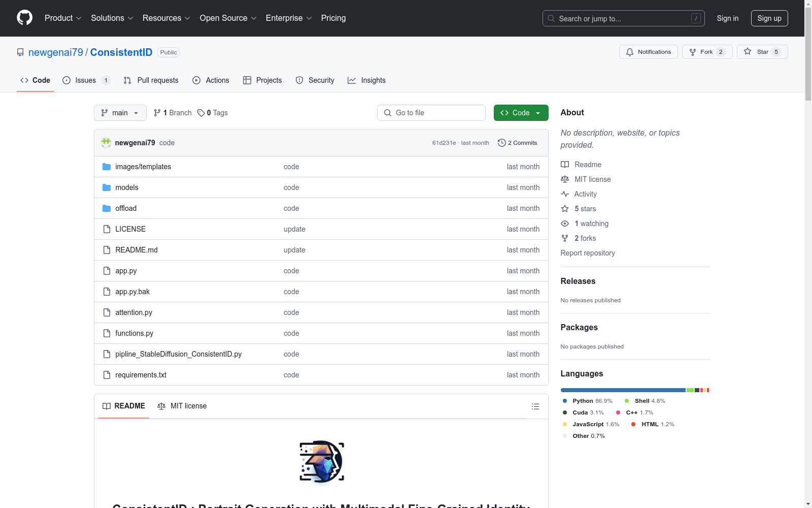Star the repository

pos(762,52)
